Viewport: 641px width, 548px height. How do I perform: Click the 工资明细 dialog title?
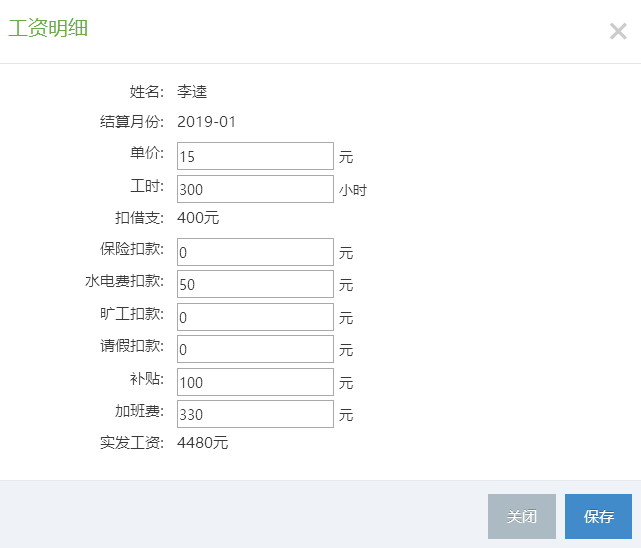(48, 29)
